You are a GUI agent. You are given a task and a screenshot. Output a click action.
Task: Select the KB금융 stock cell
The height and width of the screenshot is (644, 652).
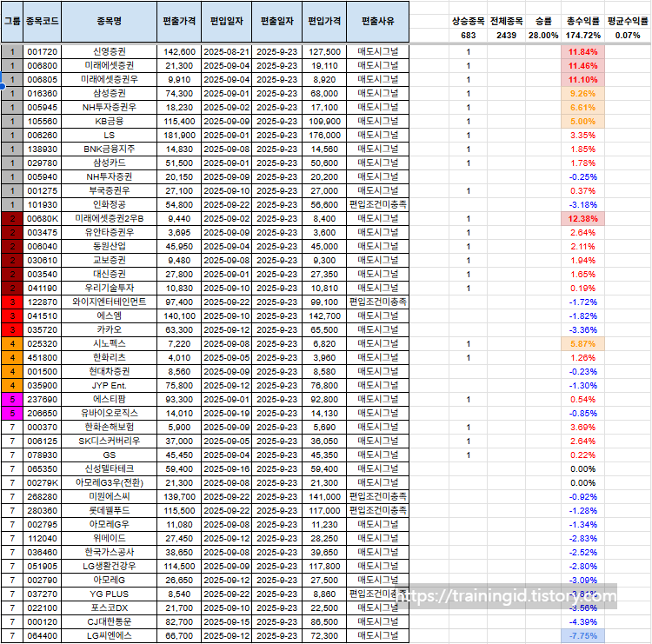pos(109,122)
